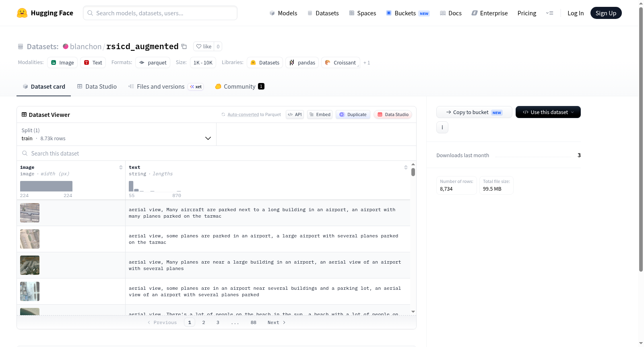Open the navbar overflow menu icon
Screen dimensions: 644x347
(549, 13)
